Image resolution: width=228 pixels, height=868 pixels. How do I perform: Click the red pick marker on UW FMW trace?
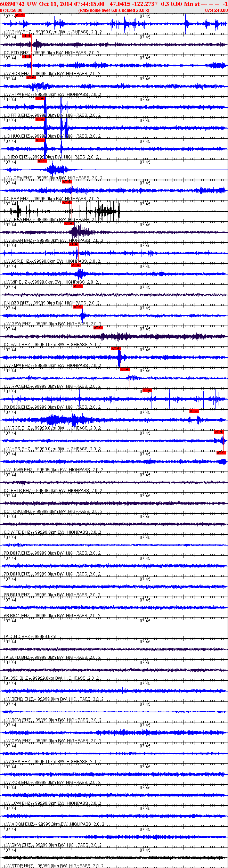[116, 349]
